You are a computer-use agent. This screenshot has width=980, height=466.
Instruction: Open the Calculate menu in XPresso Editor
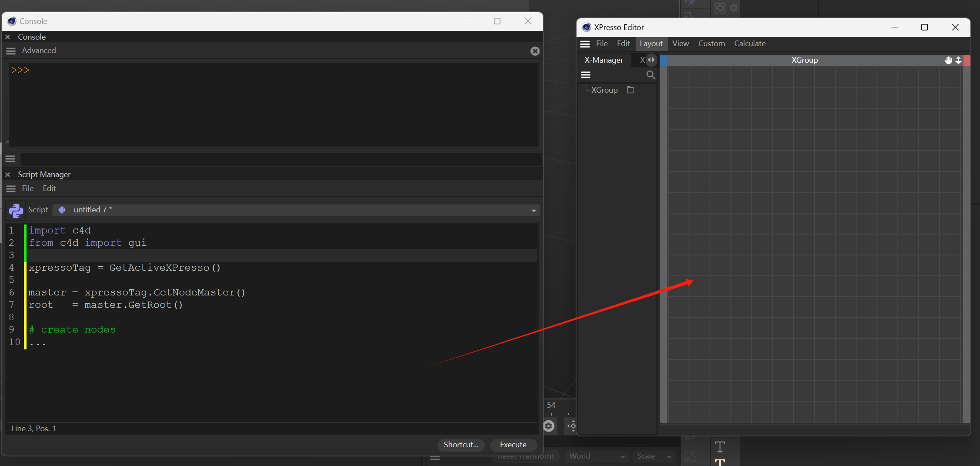coord(750,44)
